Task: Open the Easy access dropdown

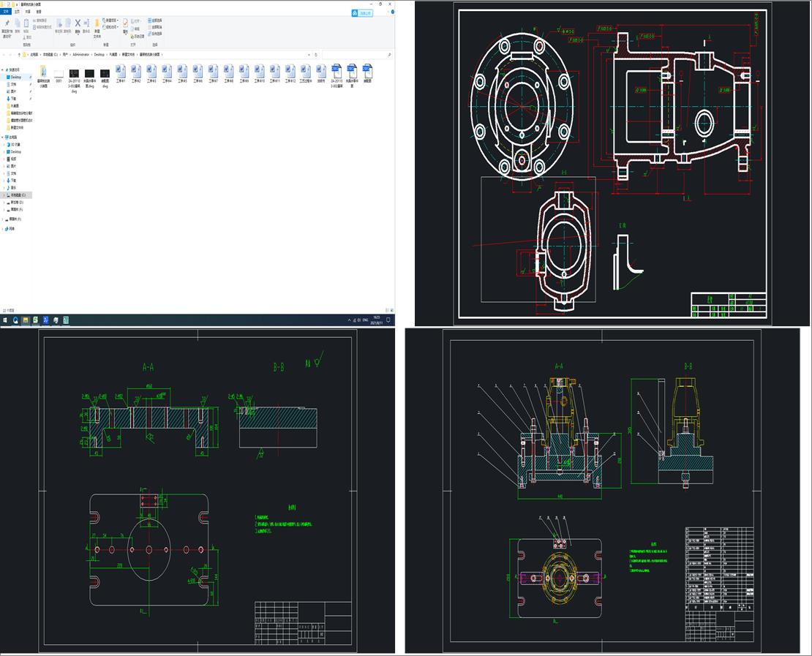Action: click(111, 27)
